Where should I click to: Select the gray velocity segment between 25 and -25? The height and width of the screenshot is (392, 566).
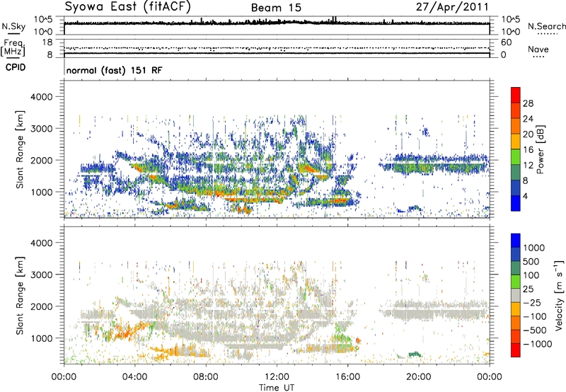pyautogui.click(x=516, y=295)
